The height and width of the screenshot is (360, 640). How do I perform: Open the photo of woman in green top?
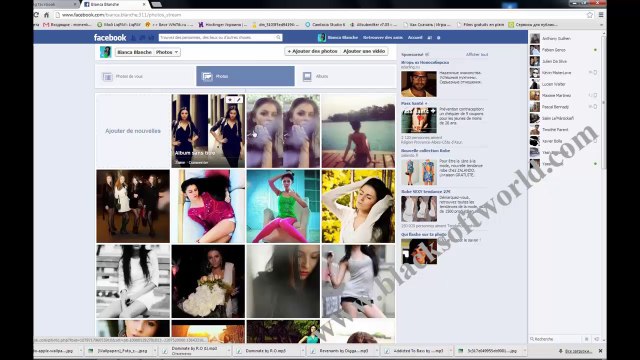[x=283, y=206]
